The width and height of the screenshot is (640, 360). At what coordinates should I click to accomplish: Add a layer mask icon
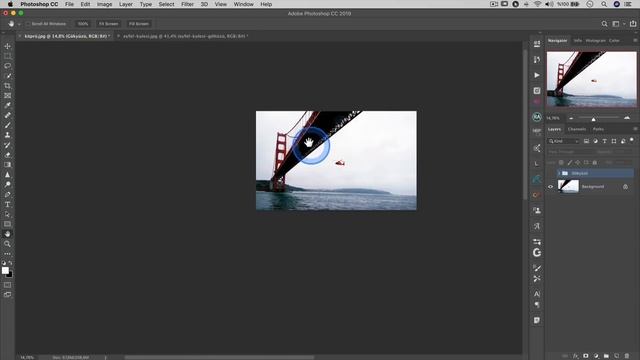pyautogui.click(x=586, y=356)
